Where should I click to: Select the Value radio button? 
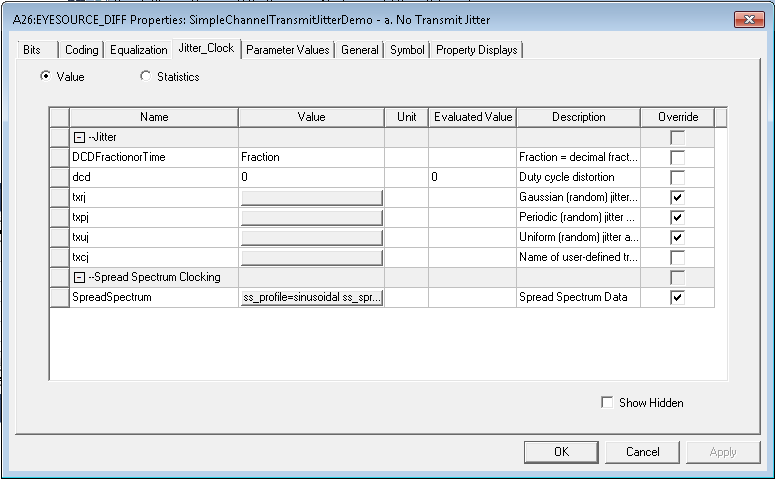click(x=45, y=76)
